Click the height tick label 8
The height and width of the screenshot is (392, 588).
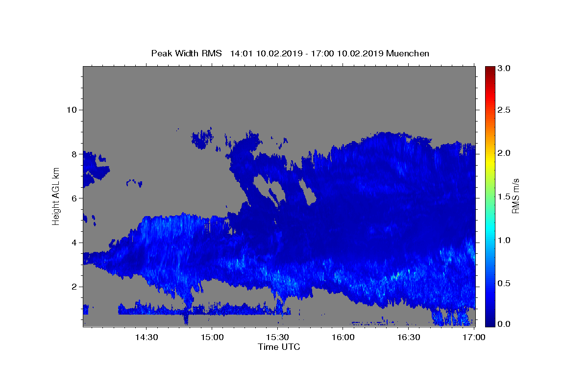click(74, 154)
